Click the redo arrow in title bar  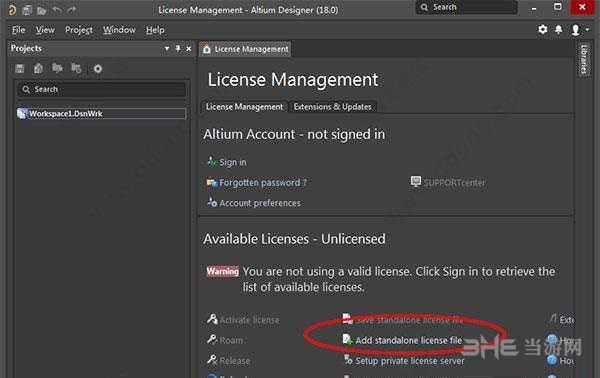[71, 10]
